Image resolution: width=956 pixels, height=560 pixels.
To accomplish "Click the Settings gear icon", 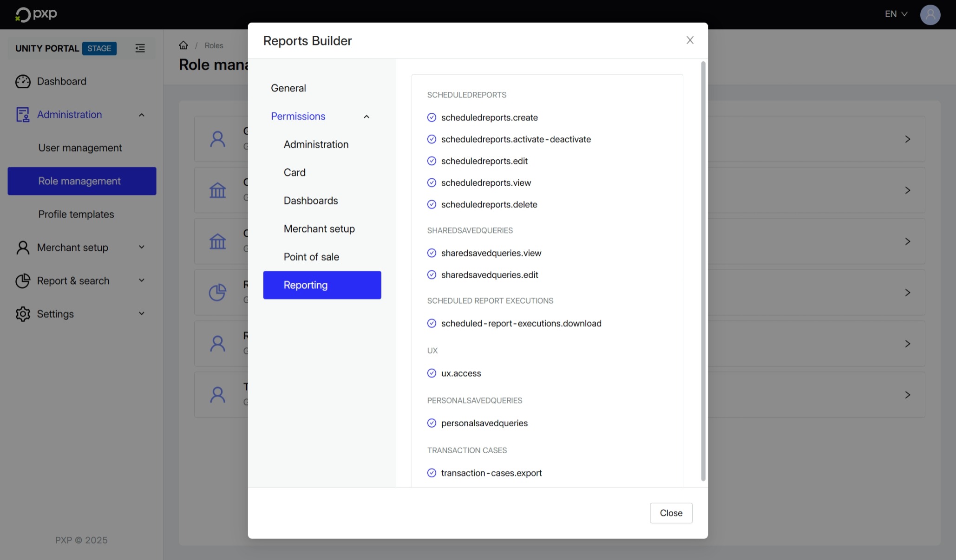I will [23, 314].
